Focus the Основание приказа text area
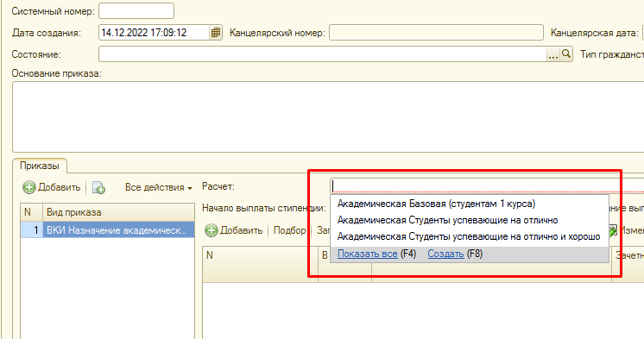This screenshot has width=644, height=339. tap(328, 117)
